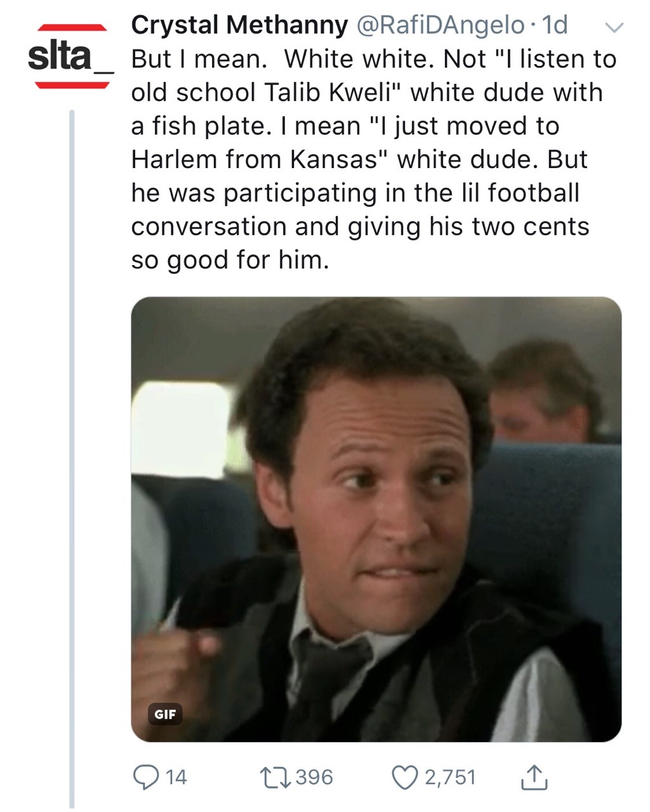Click the like count 2,751
The image size is (650, 812).
(450, 777)
